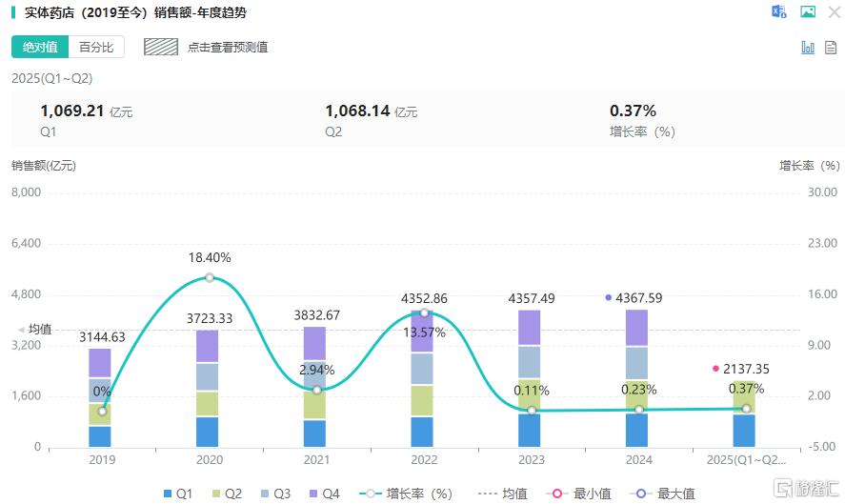Click the hatched forecast pattern icon
Screen dimensions: 845x504
[161, 47]
